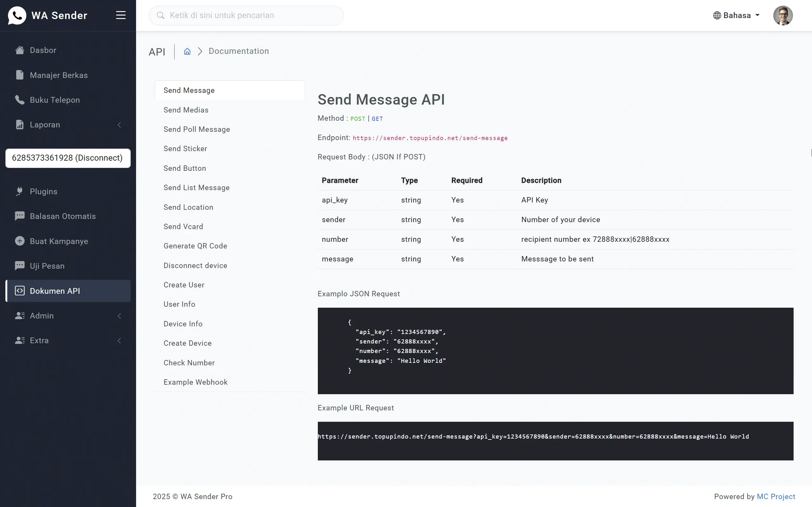Open the hamburger navigation menu
812x507 pixels.
[121, 15]
